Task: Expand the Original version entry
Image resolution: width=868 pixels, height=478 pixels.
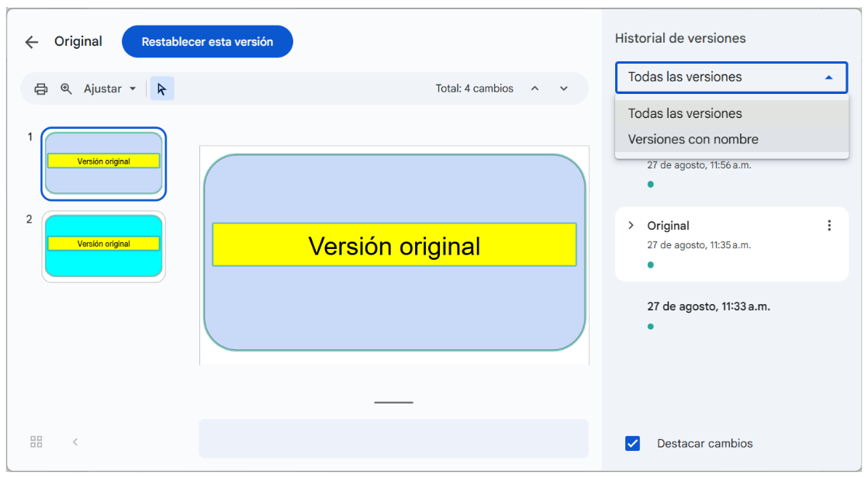Action: coord(631,226)
